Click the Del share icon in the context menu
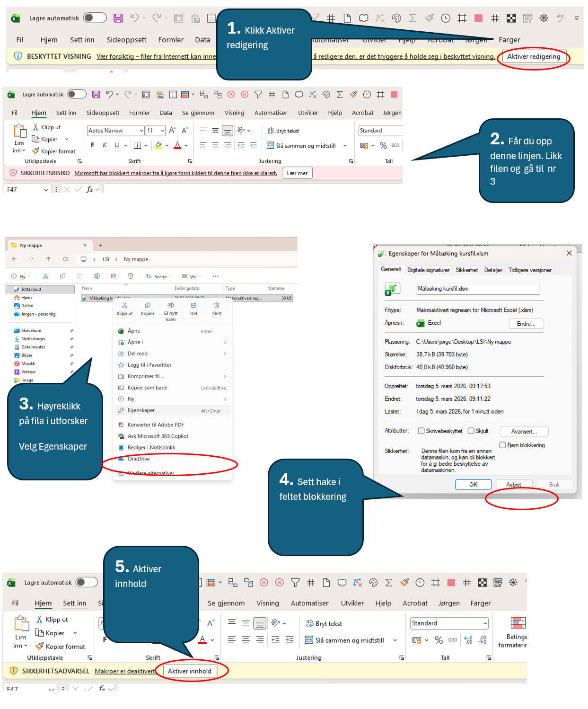This screenshot has width=588, height=709. click(193, 306)
